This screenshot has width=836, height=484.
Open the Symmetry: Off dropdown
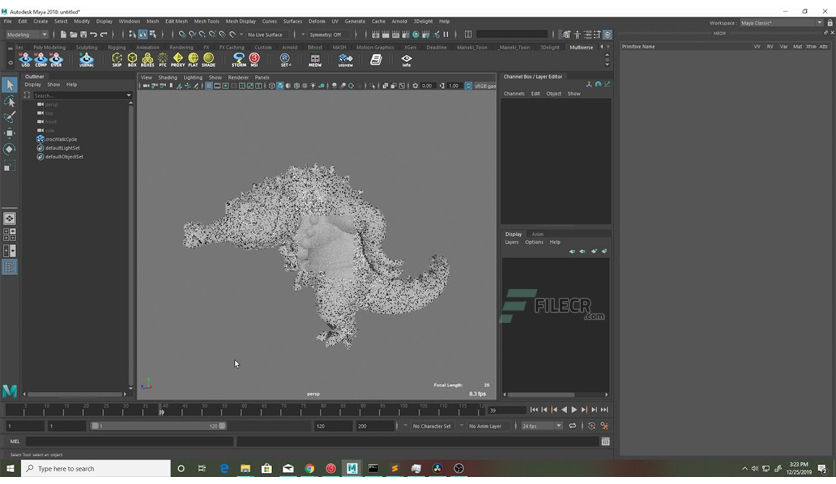point(326,35)
